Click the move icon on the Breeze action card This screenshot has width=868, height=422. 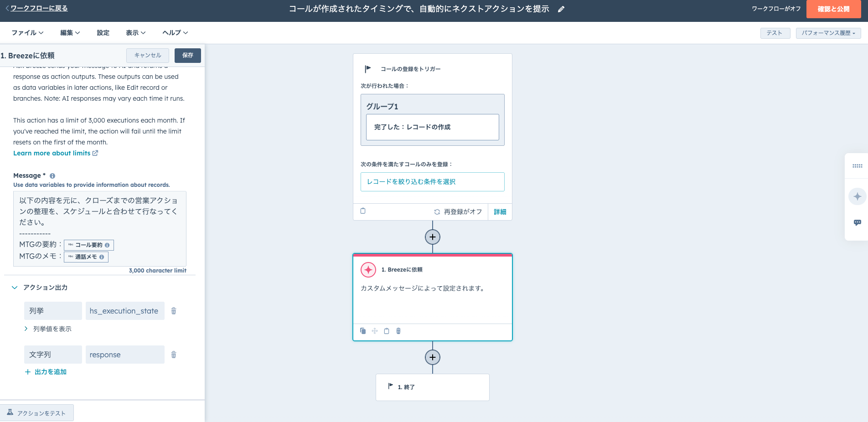pos(375,331)
